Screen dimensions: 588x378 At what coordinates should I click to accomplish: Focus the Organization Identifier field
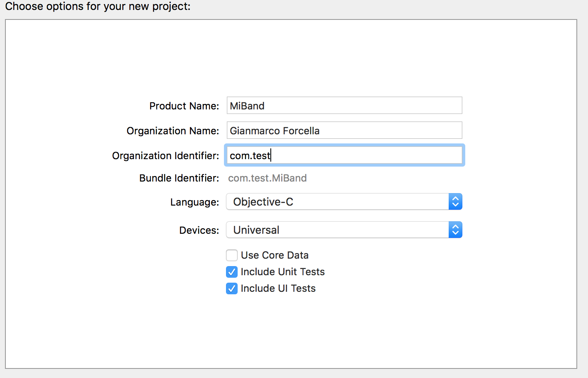344,155
